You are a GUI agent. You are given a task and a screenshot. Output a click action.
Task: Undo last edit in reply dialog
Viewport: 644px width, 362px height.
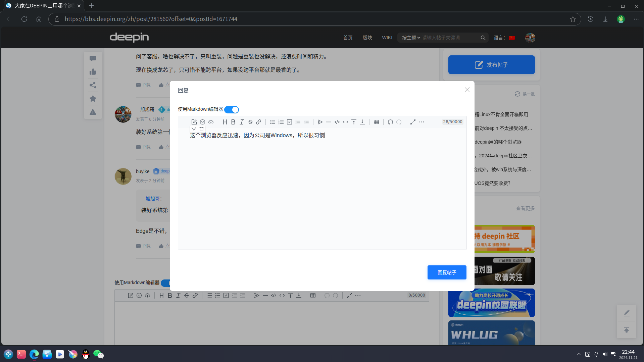pyautogui.click(x=390, y=122)
